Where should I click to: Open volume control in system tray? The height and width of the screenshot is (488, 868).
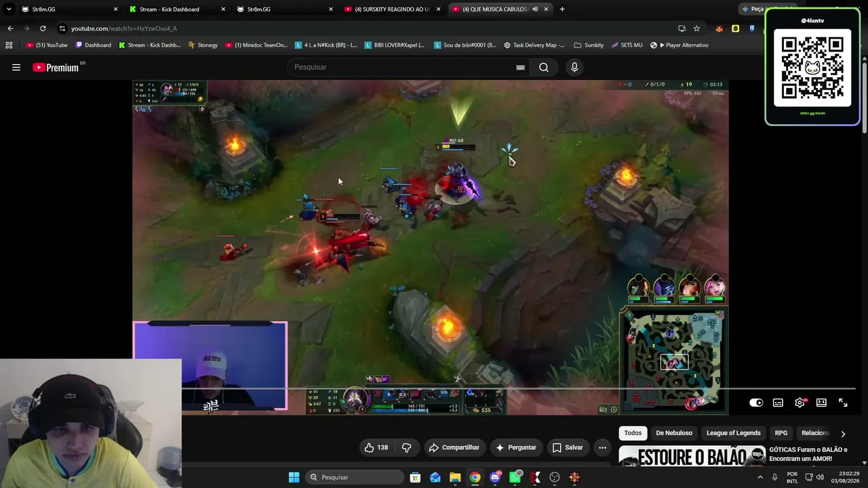click(x=821, y=477)
